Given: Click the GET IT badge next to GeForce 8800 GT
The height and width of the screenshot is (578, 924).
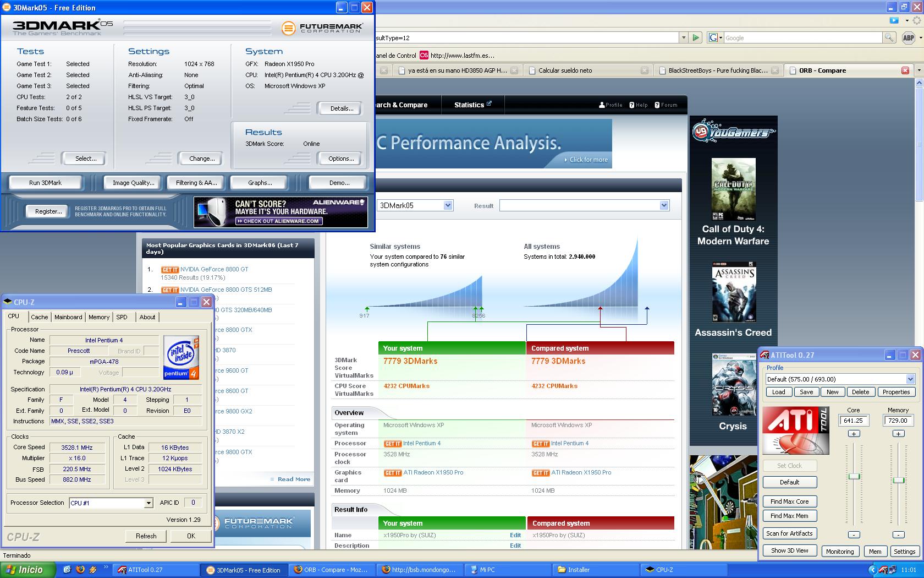Looking at the screenshot, I should [170, 270].
